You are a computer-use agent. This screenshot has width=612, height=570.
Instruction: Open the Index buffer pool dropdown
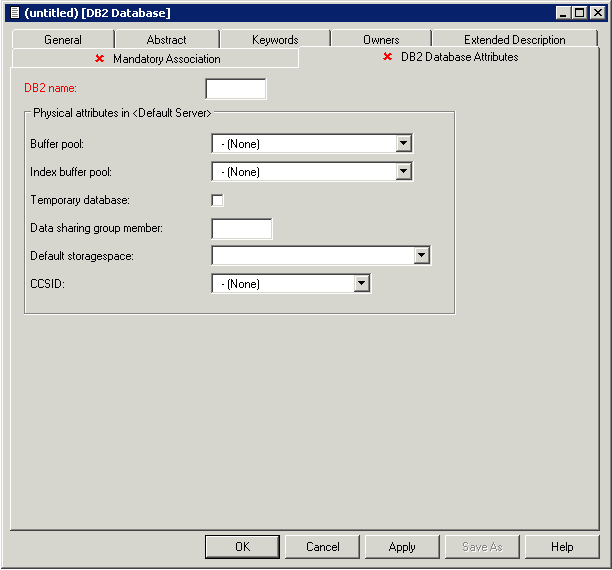pyautogui.click(x=402, y=172)
